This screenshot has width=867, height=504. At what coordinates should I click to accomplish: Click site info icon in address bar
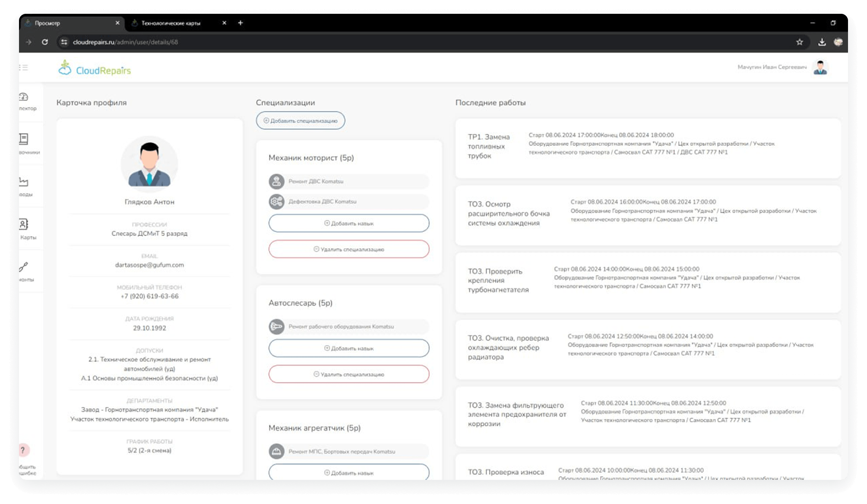pos(64,42)
